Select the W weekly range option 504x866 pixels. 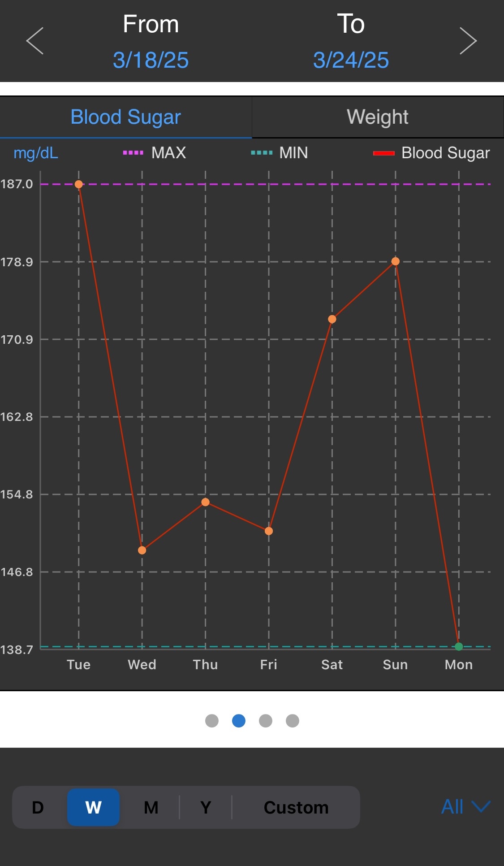point(93,807)
